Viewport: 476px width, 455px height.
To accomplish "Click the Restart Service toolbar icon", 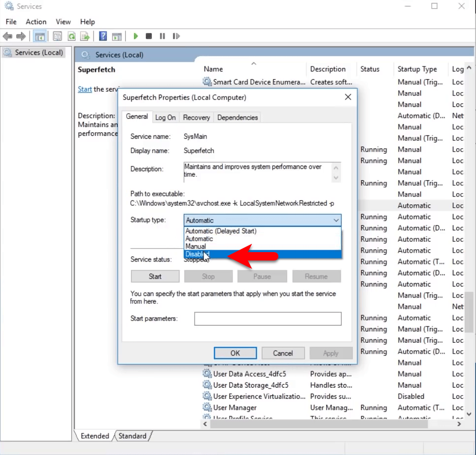I will coord(176,36).
